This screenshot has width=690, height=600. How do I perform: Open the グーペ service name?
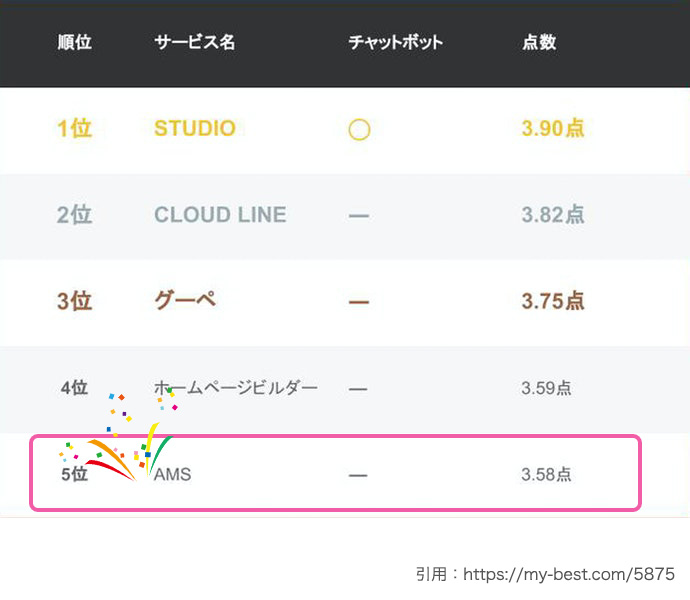[185, 301]
